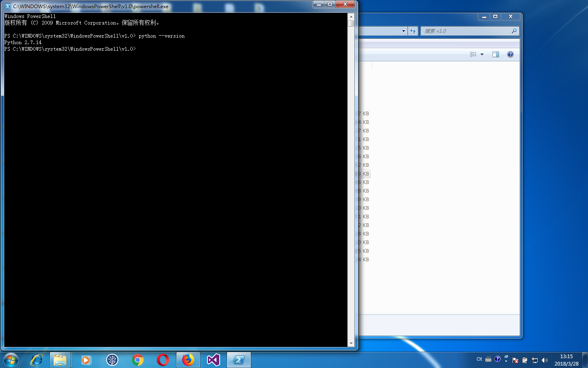Launch Opera browser from the taskbar
The width and height of the screenshot is (588, 368).
pyautogui.click(x=163, y=360)
